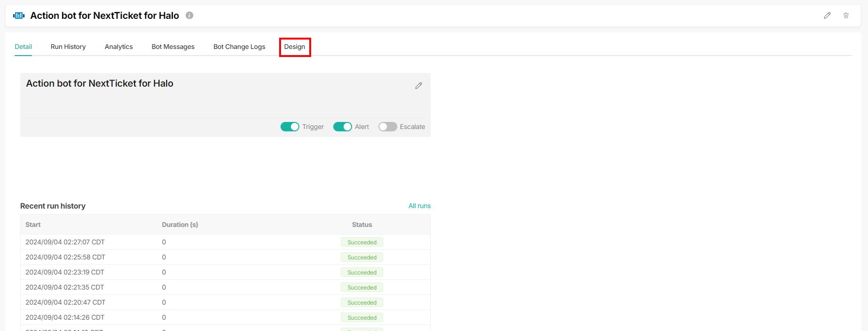Click the Start column header
Screen dimensions: 868x331
tap(33, 225)
